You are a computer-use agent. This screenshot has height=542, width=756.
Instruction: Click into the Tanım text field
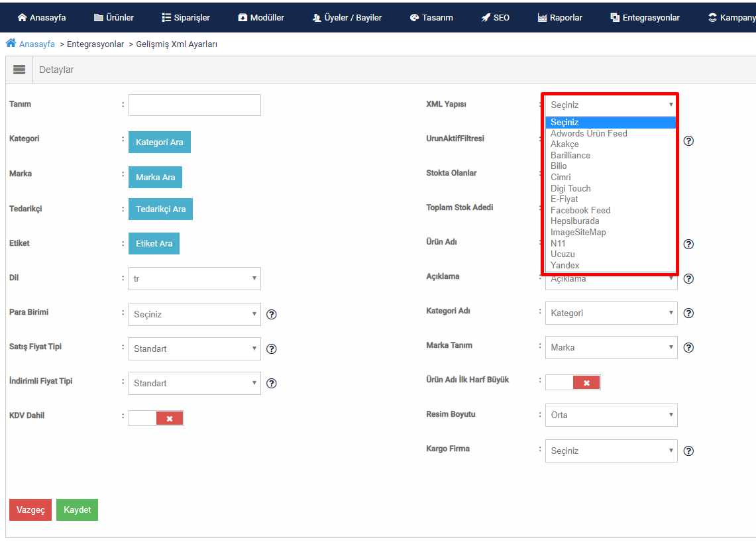[x=194, y=105]
